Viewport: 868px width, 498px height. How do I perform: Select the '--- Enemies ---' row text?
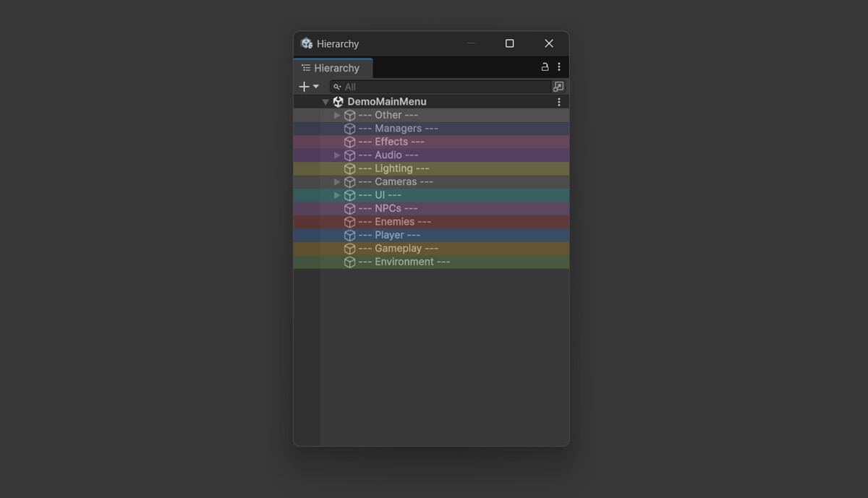(395, 222)
